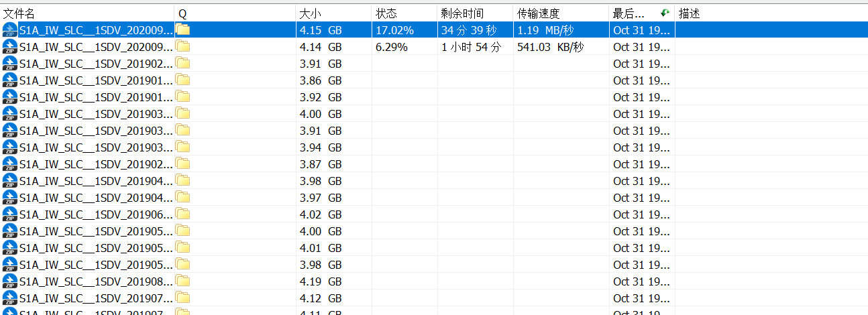Select file name in the 3.86 GB row

(97, 80)
